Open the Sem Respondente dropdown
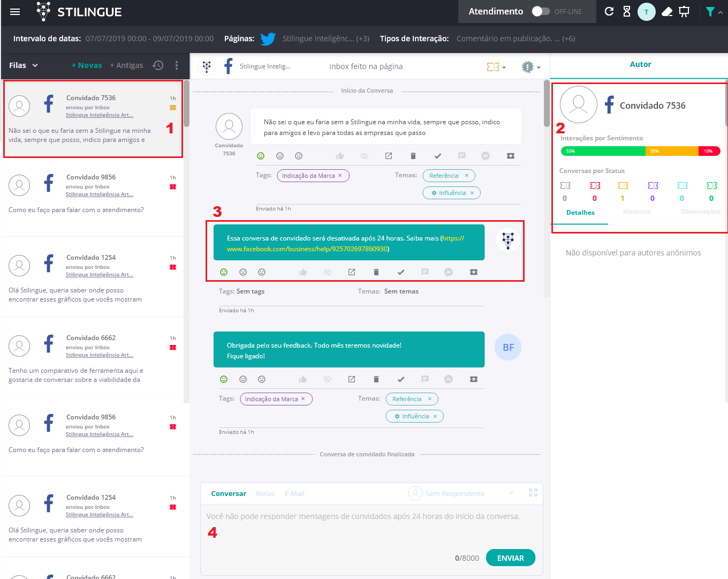Screen dimensions: 728x579 [461, 493]
